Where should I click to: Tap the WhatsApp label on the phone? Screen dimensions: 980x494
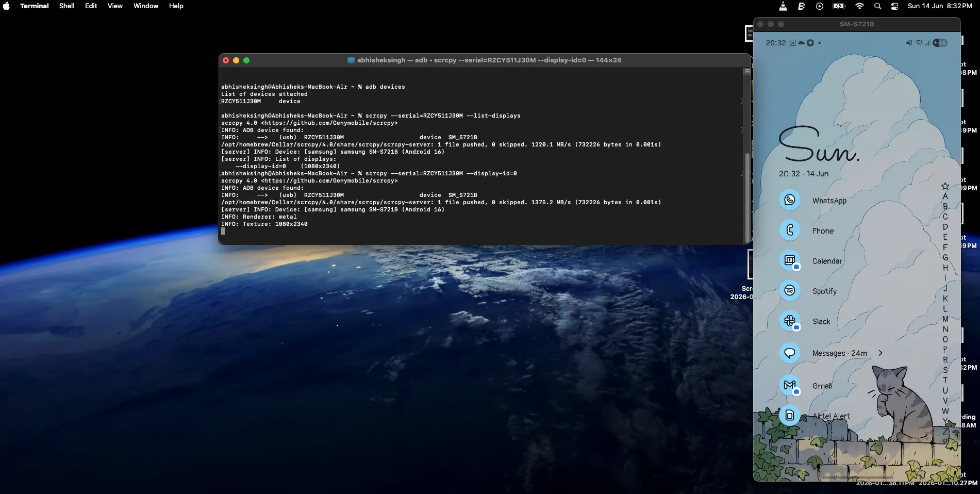(x=829, y=201)
